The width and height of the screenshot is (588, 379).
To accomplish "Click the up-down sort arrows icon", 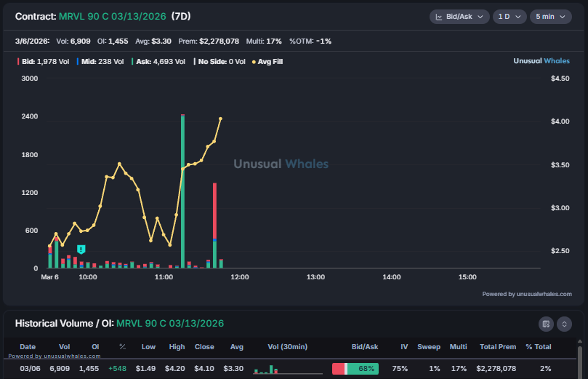I will click(x=565, y=324).
